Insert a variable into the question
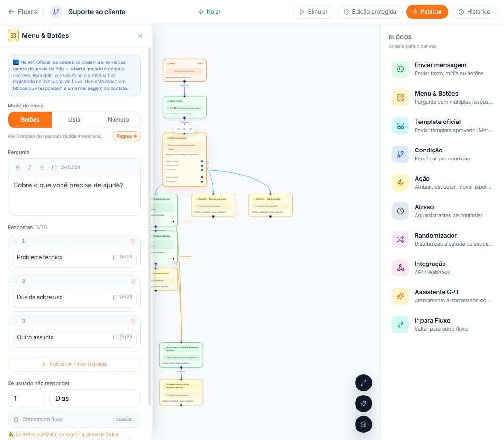This screenshot has width=504, height=440. (x=54, y=167)
